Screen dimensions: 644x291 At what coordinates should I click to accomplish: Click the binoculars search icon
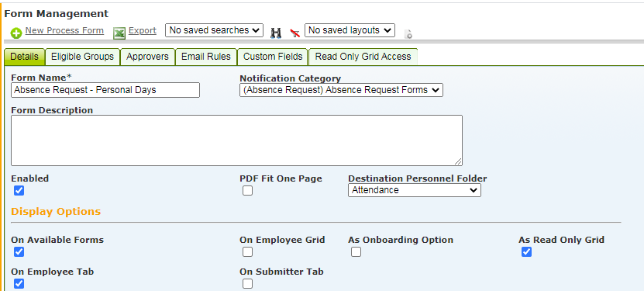[x=276, y=33]
